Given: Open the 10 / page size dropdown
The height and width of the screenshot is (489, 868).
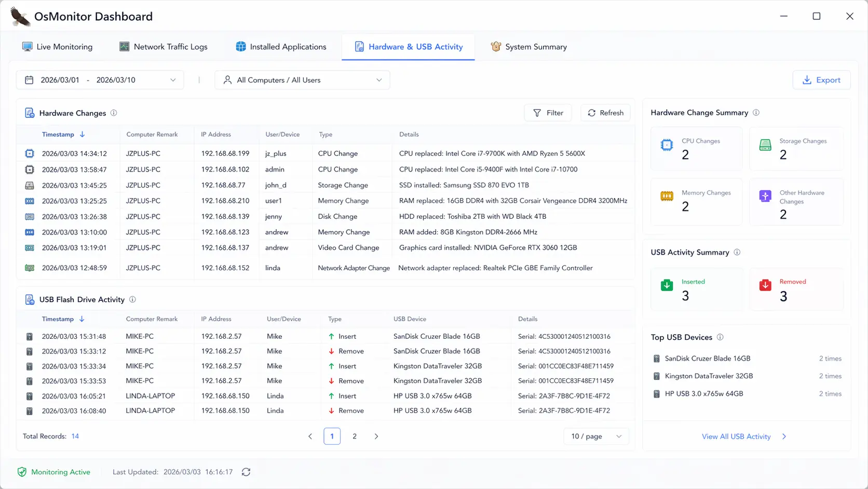Looking at the screenshot, I should (596, 436).
